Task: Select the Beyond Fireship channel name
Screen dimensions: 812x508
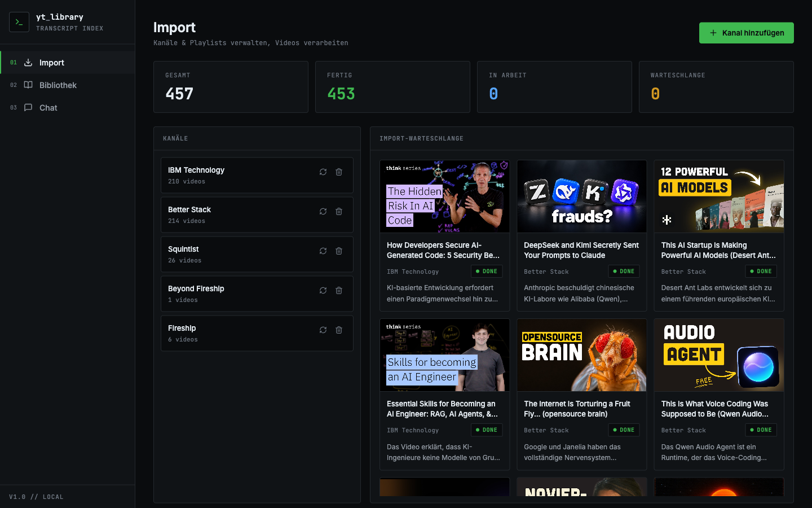Action: (x=196, y=288)
